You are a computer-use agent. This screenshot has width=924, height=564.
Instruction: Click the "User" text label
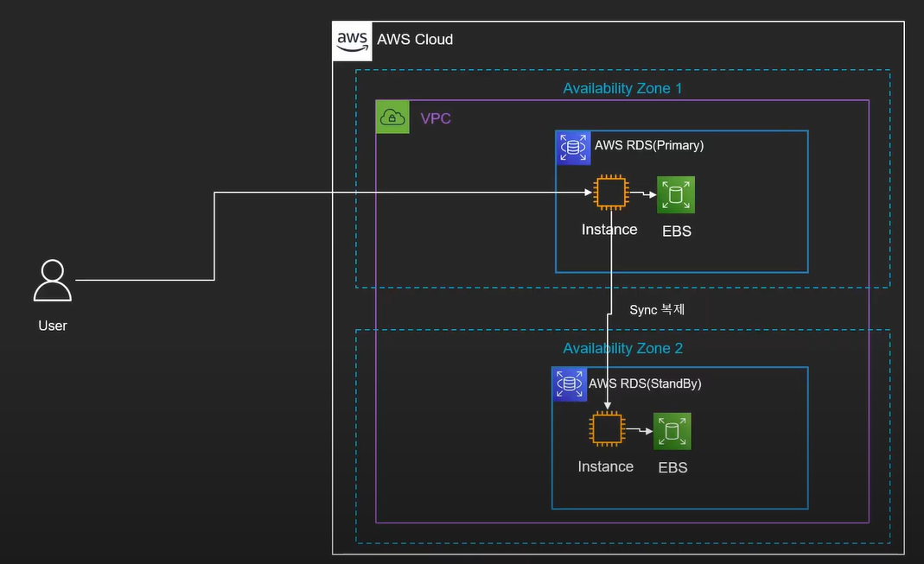point(53,326)
